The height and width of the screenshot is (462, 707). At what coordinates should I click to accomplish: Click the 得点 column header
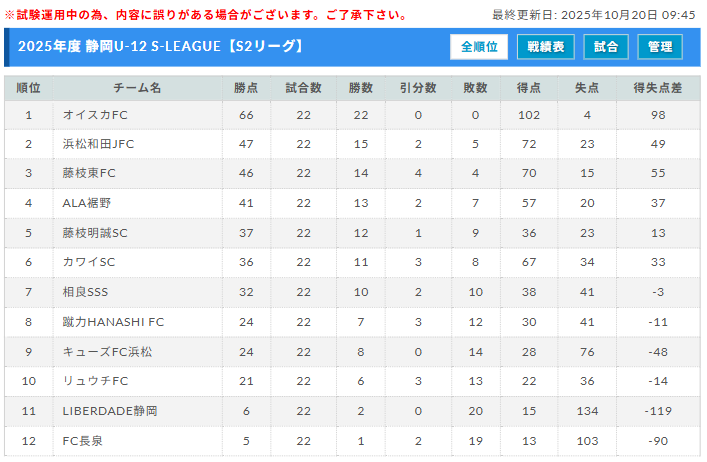pos(529,88)
